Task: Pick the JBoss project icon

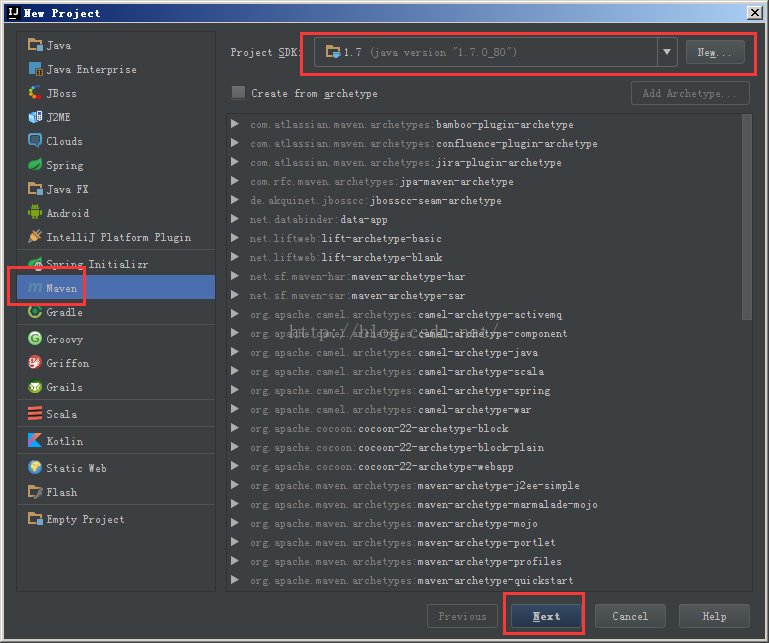Action: tap(35, 93)
